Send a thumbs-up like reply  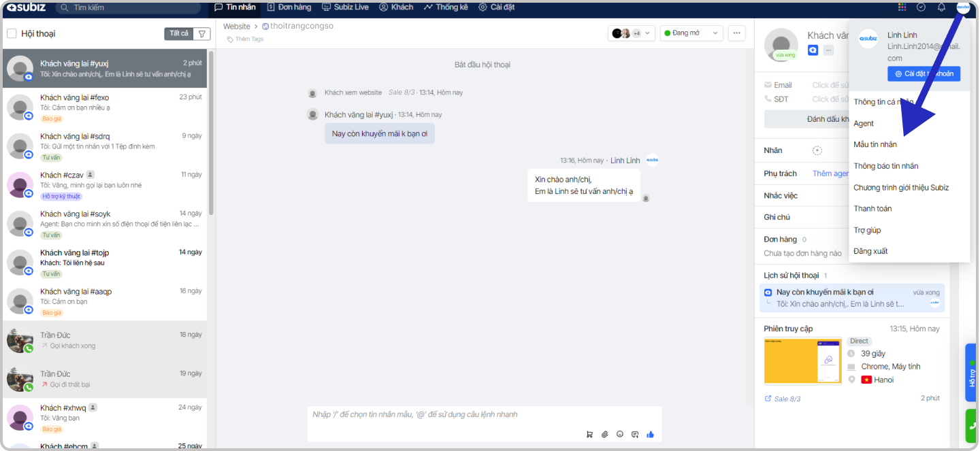click(x=650, y=435)
